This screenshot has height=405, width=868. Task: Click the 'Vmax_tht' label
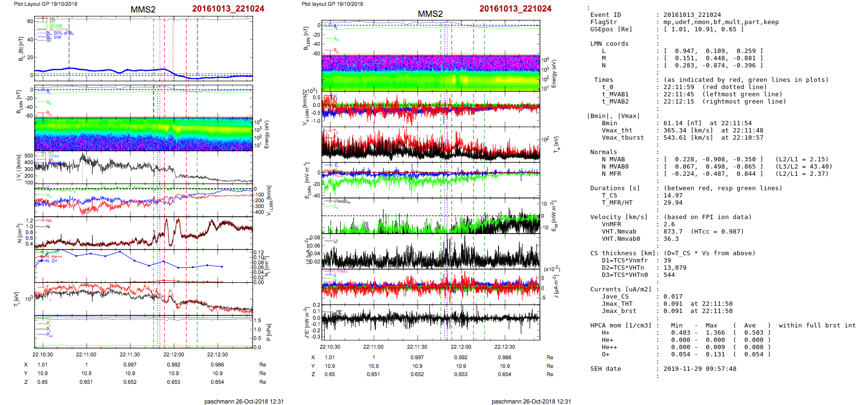point(617,131)
